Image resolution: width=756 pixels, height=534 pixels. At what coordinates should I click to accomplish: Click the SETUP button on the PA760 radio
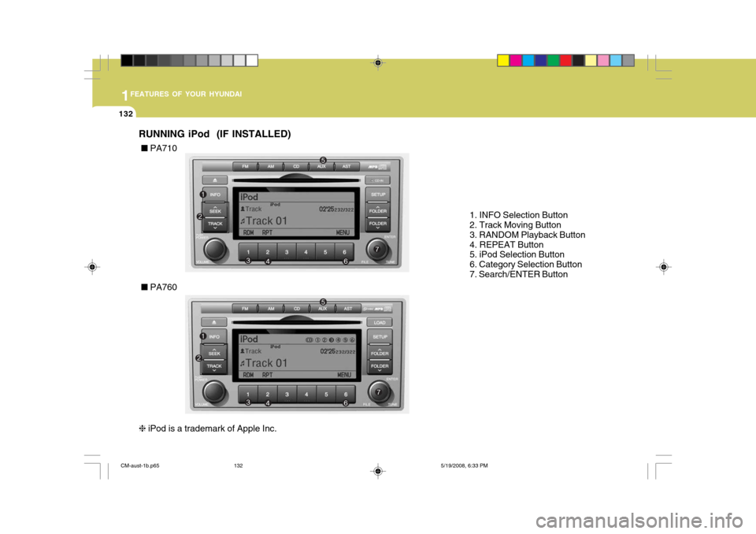coord(380,337)
